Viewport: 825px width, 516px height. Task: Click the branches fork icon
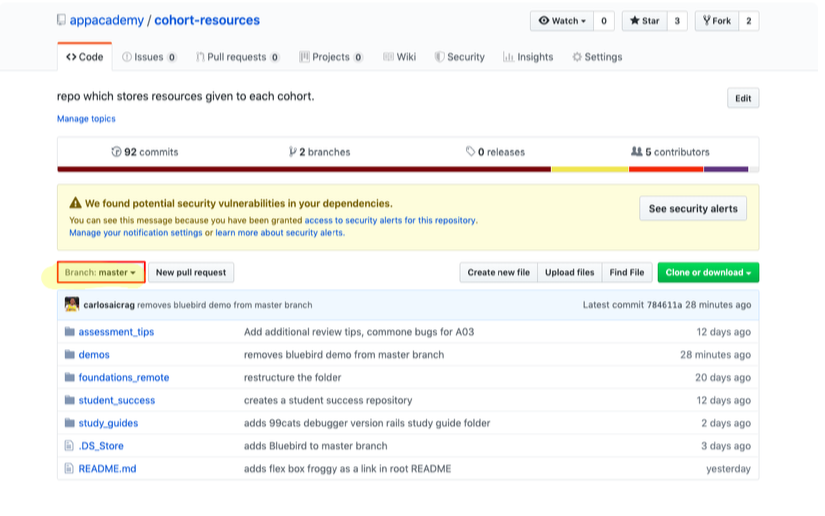pos(293,152)
